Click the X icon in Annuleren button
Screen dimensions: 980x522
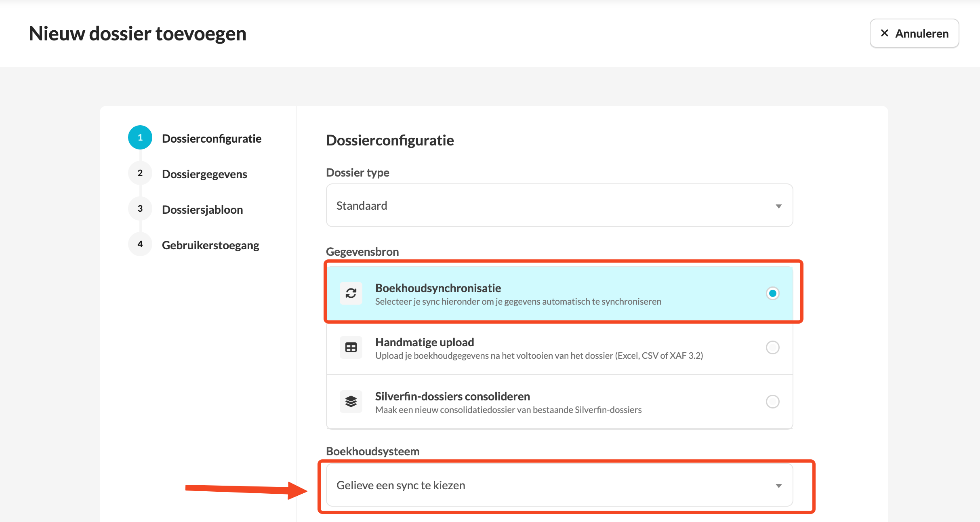click(x=884, y=33)
